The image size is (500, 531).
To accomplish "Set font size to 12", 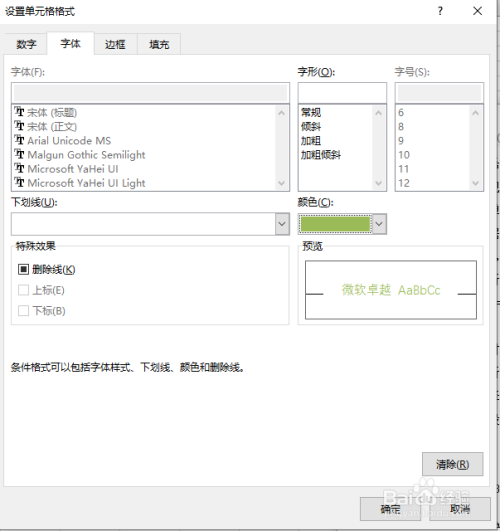I will [404, 183].
